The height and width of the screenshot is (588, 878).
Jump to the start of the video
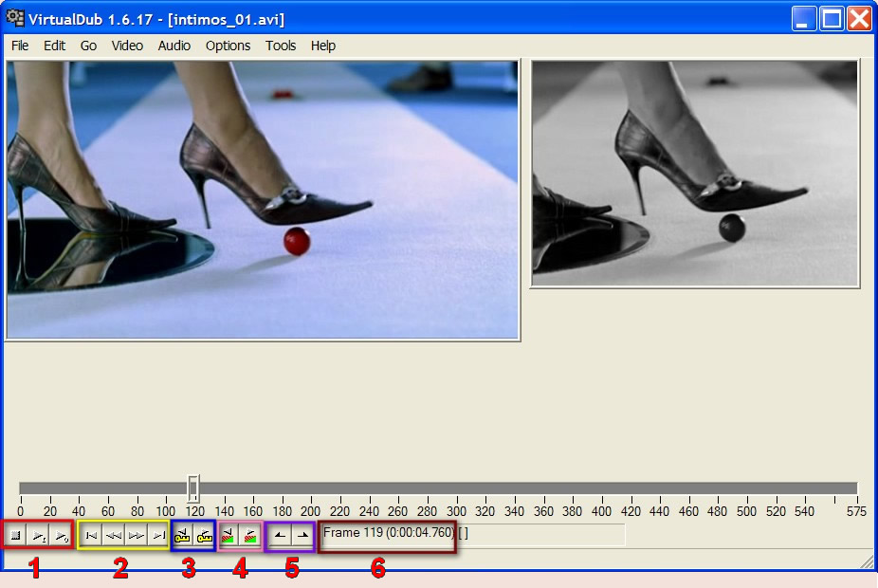click(91, 535)
